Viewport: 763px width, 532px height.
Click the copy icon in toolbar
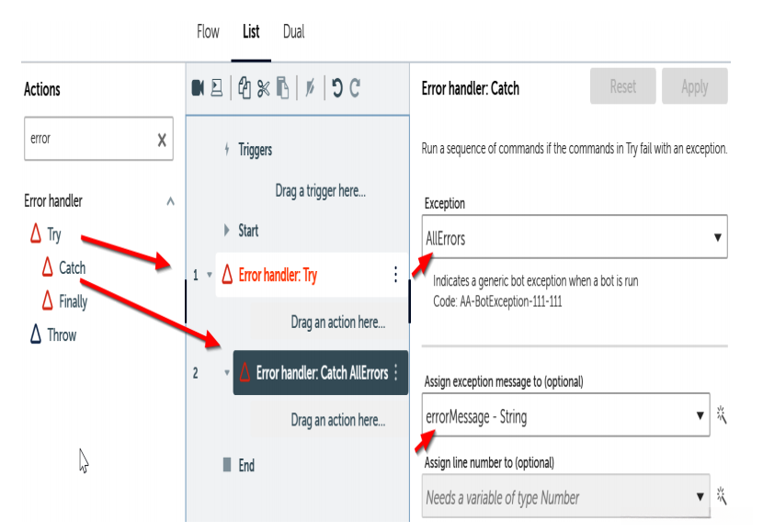[x=245, y=88]
